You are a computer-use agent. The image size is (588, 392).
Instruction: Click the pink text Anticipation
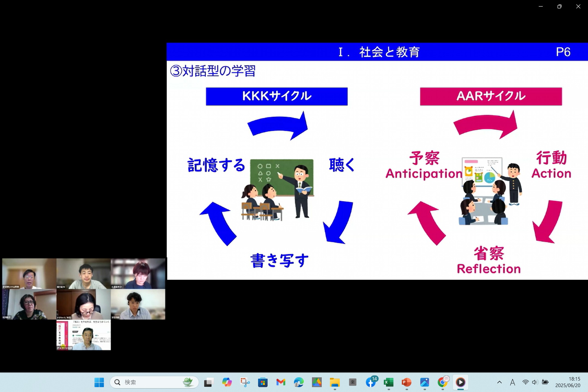424,174
